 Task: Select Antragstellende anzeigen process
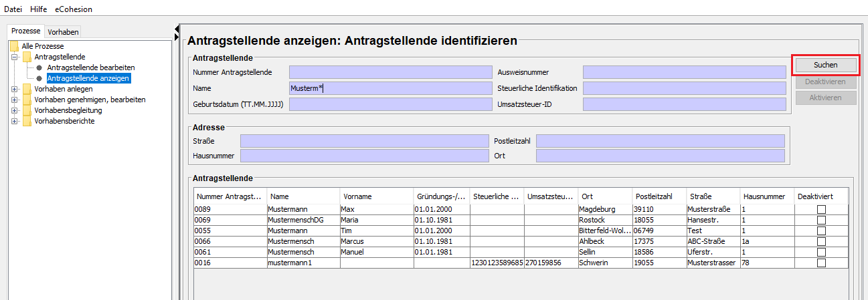[x=88, y=78]
